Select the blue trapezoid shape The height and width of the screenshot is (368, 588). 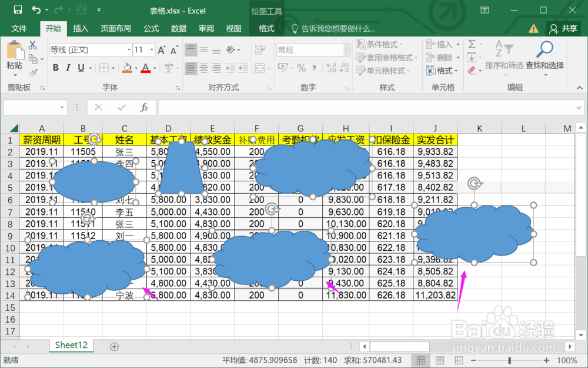click(x=182, y=168)
